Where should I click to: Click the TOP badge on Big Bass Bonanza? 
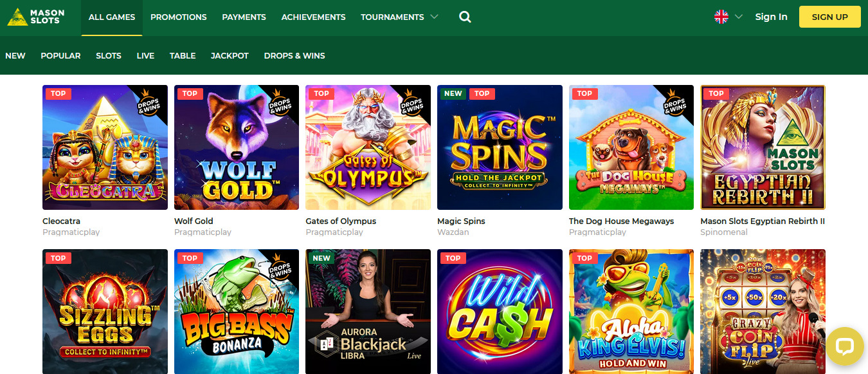pos(190,258)
